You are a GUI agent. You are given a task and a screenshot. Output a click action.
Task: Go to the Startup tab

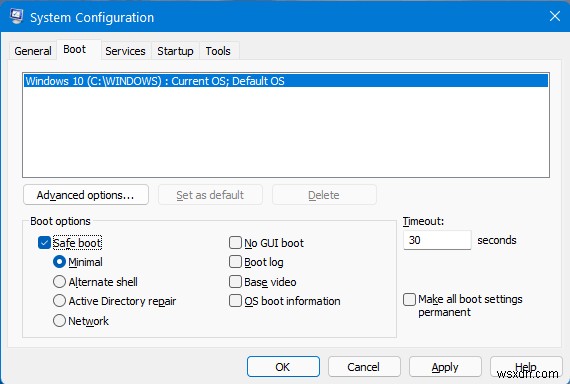tap(175, 51)
